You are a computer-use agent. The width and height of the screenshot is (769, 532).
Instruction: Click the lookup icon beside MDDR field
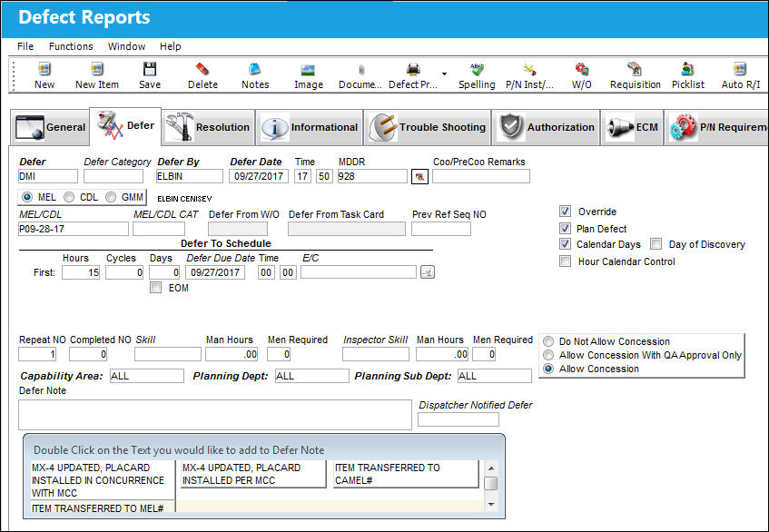(419, 176)
